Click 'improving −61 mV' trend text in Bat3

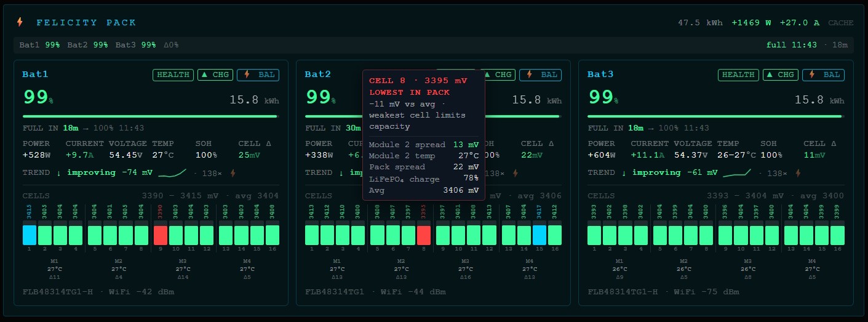click(x=675, y=173)
